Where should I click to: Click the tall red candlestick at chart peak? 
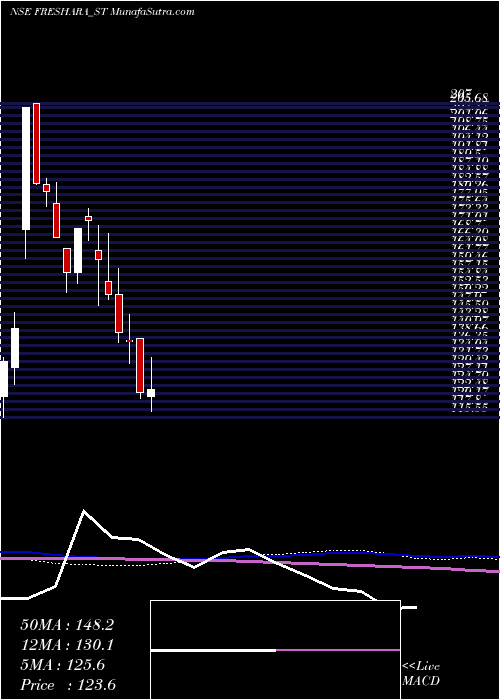[36, 143]
